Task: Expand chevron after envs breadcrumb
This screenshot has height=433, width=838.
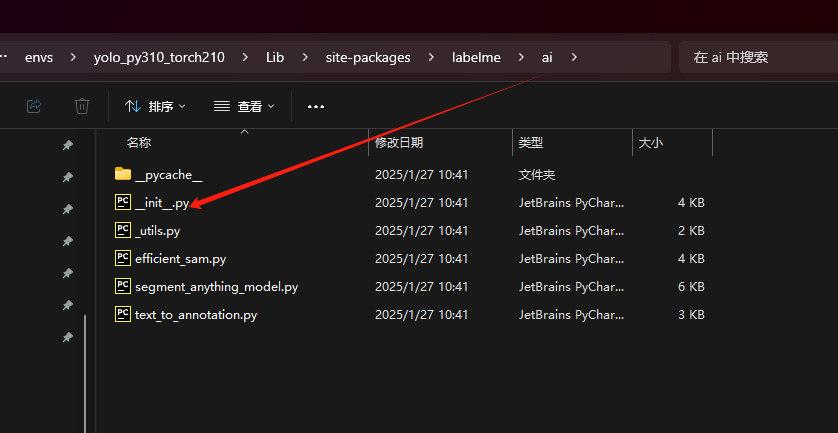Action: coord(73,57)
